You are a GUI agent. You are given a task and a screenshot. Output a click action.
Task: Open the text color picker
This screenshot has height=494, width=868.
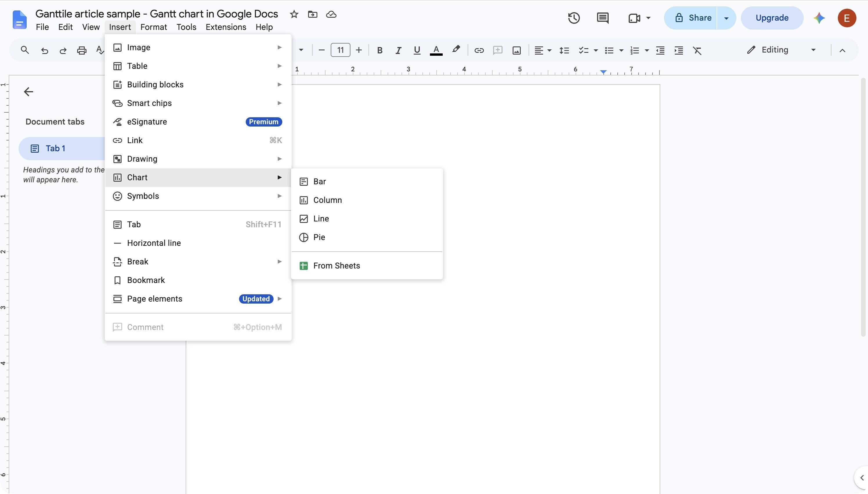click(x=436, y=50)
